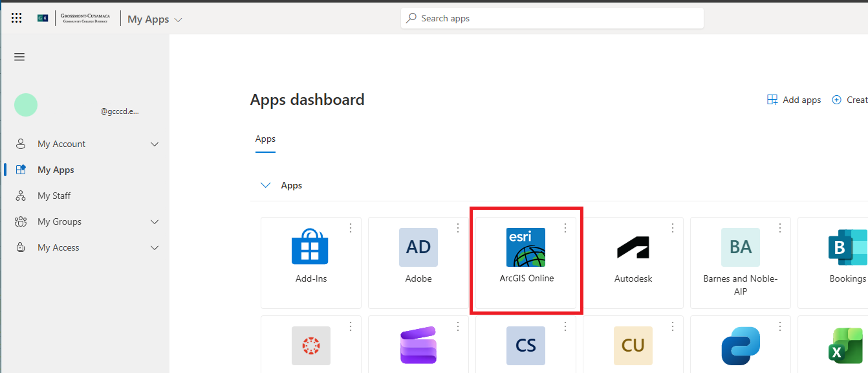Open more options for ArcGIS Online
The width and height of the screenshot is (868, 373).
(x=565, y=228)
